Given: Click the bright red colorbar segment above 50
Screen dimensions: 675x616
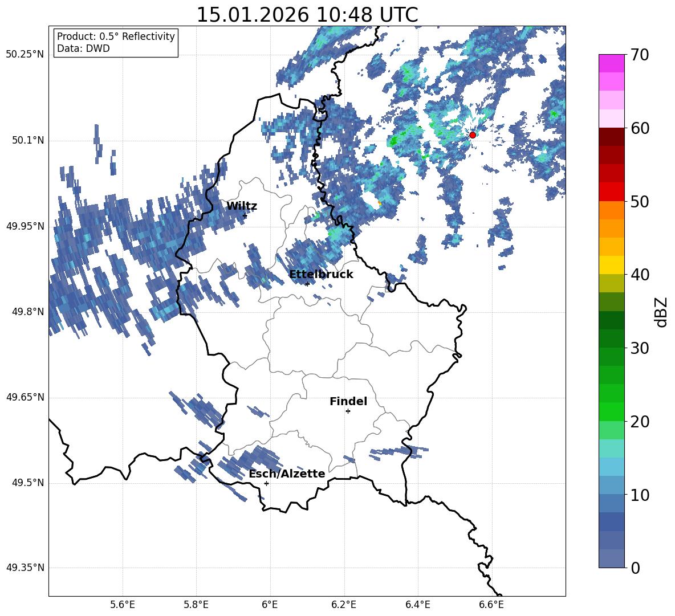Looking at the screenshot, I should [x=611, y=192].
